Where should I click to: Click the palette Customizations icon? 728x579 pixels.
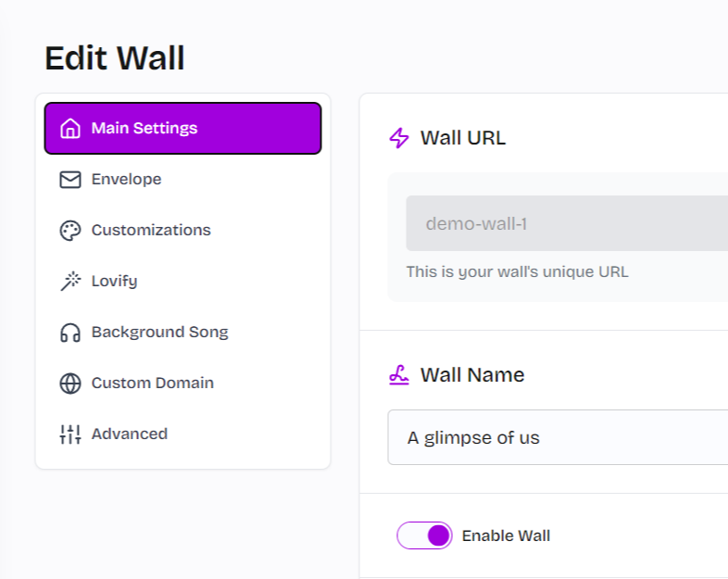click(x=70, y=231)
